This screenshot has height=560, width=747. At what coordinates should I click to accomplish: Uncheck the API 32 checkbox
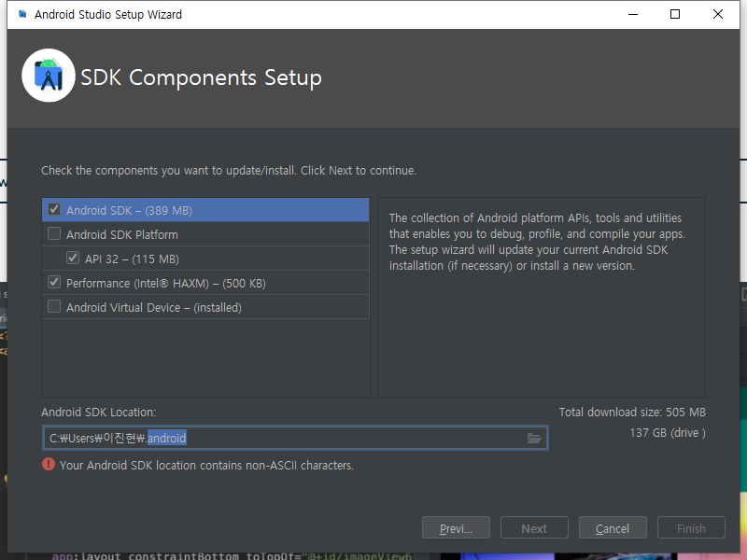73,259
